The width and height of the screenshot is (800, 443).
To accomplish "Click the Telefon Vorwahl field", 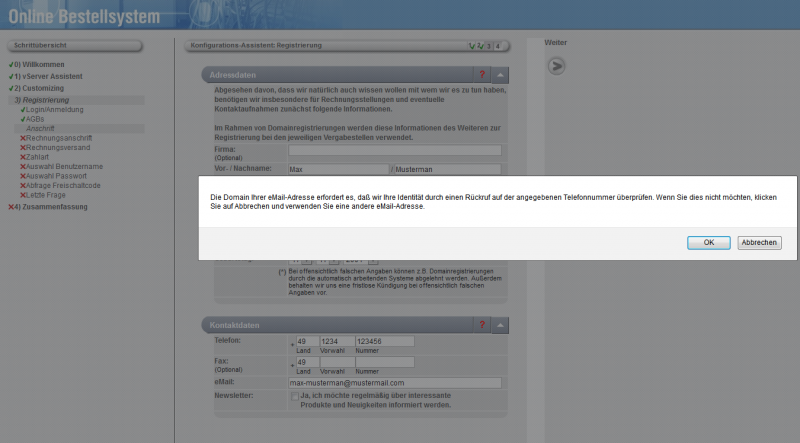I will coord(335,341).
